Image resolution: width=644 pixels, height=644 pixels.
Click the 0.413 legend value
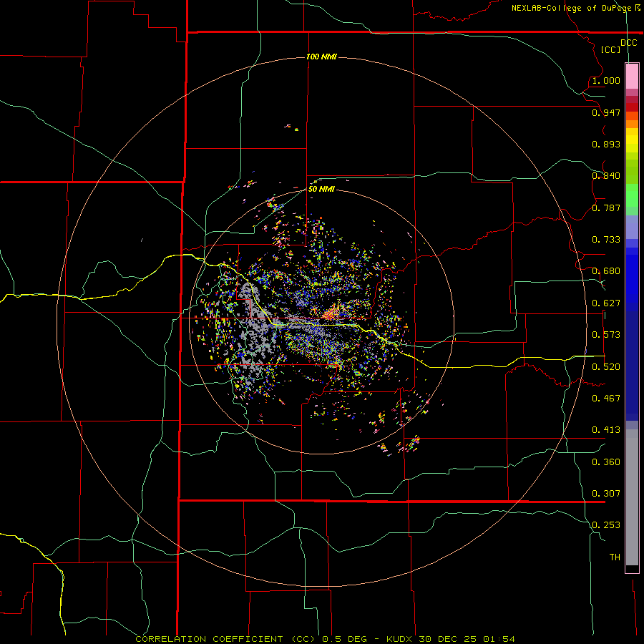606,430
